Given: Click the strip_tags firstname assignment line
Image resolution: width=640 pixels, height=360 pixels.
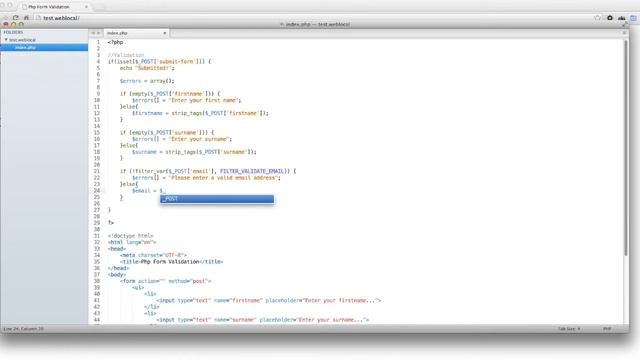Looking at the screenshot, I should [200, 113].
